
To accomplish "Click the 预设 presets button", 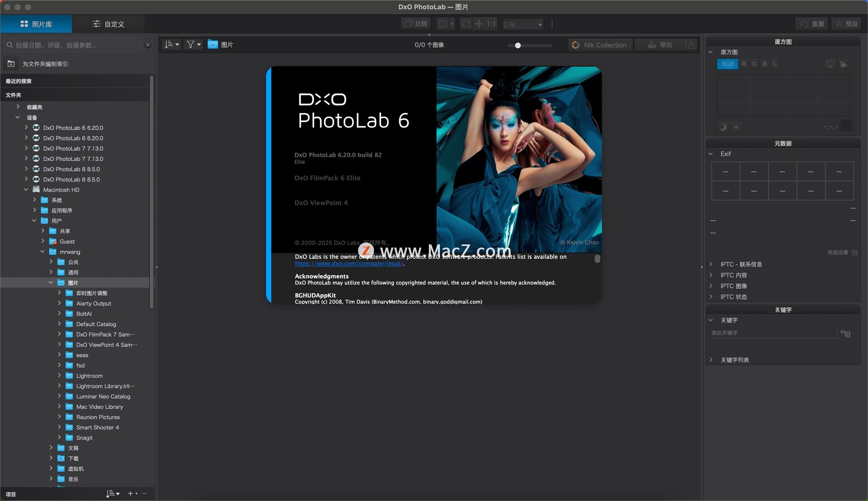I will pos(846,23).
